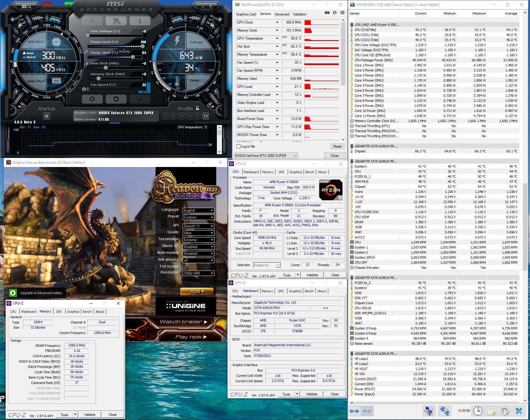The width and height of the screenshot is (530, 420).
Task: Open GPU-Z hamburger menu
Action: [343, 13]
